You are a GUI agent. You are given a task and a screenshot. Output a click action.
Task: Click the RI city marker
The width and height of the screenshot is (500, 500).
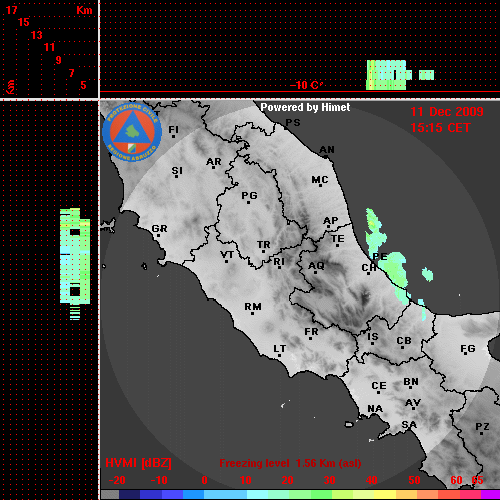pyautogui.click(x=279, y=268)
